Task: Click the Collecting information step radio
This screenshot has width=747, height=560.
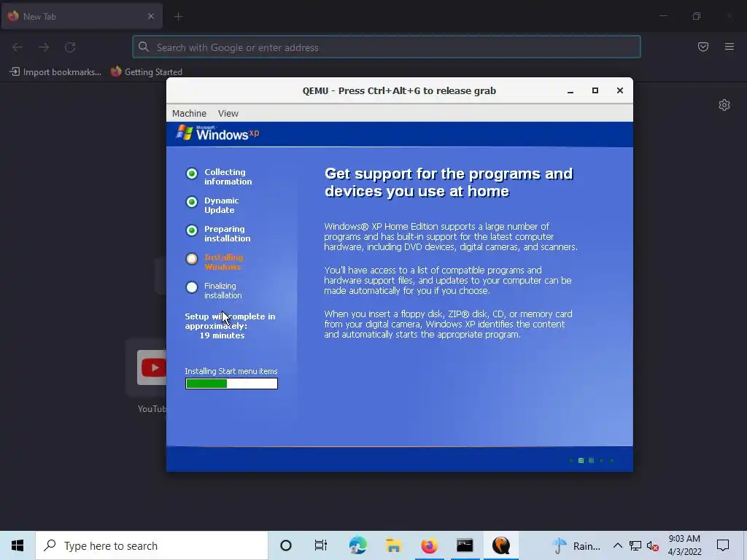Action: tap(192, 174)
